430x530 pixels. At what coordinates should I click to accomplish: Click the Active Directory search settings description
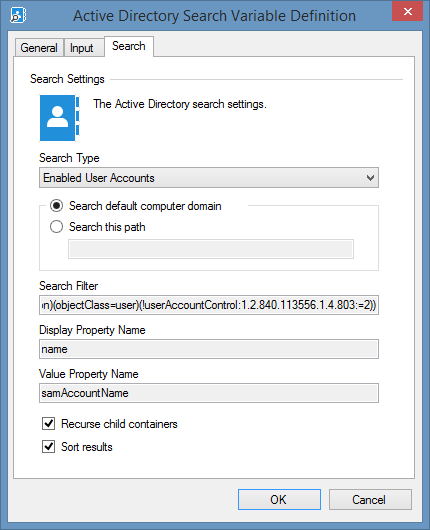[180, 104]
